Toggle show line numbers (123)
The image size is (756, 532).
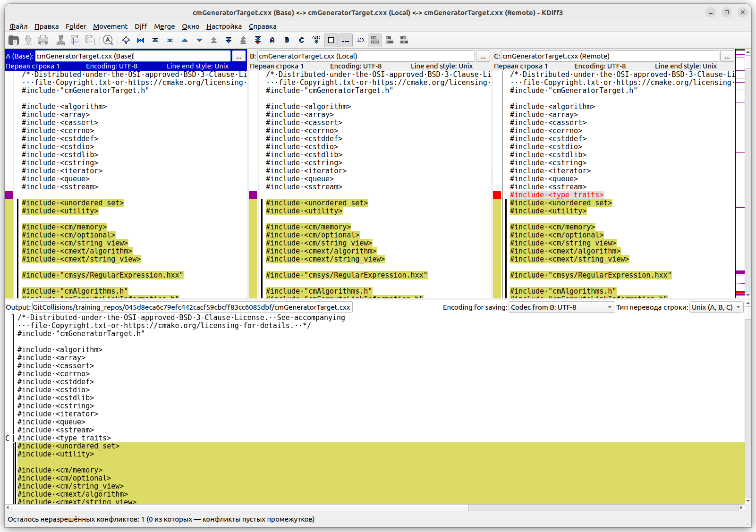click(x=360, y=40)
